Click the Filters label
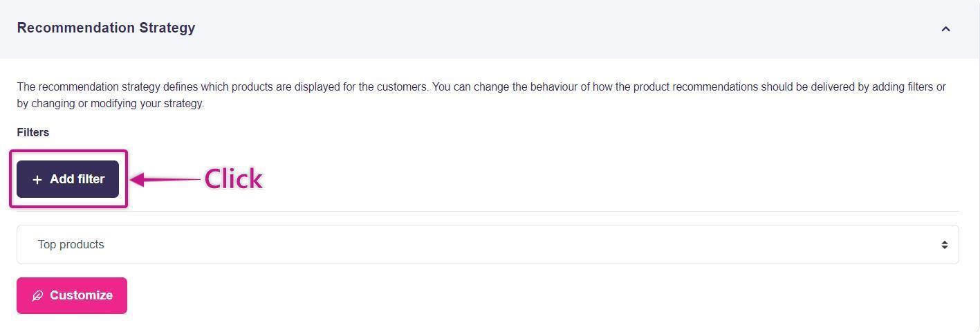Image resolution: width=980 pixels, height=332 pixels. pos(33,132)
